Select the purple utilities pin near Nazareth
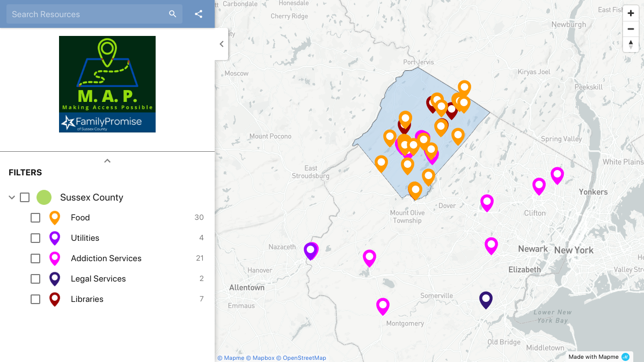Screen dimensions: 644x362 click(311, 250)
